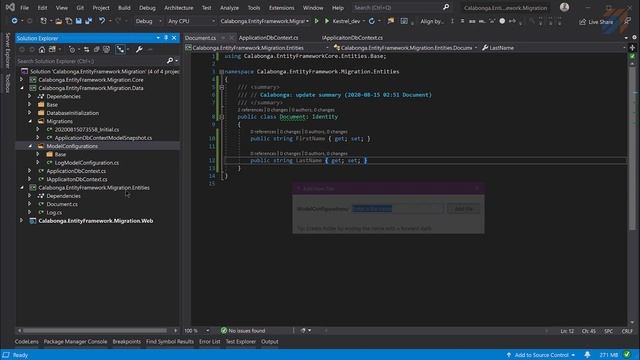Open the Build menu
This screenshot has width=640, height=360.
click(x=124, y=8)
